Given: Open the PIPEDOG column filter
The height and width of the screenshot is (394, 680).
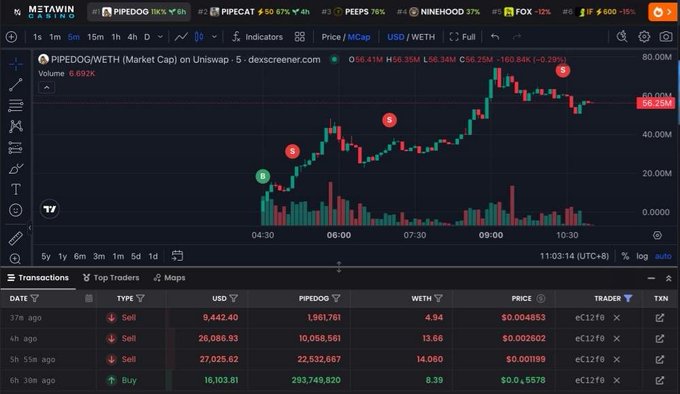Looking at the screenshot, I should click(x=336, y=298).
